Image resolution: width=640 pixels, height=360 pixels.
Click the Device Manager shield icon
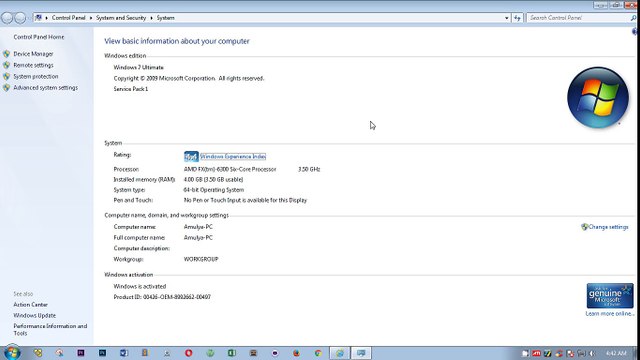[x=7, y=54]
